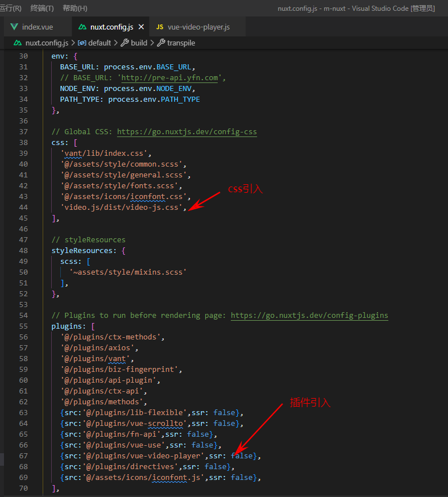Click '@/plugins/lib-flexible' string
448x497 pixels.
pyautogui.click(x=135, y=413)
